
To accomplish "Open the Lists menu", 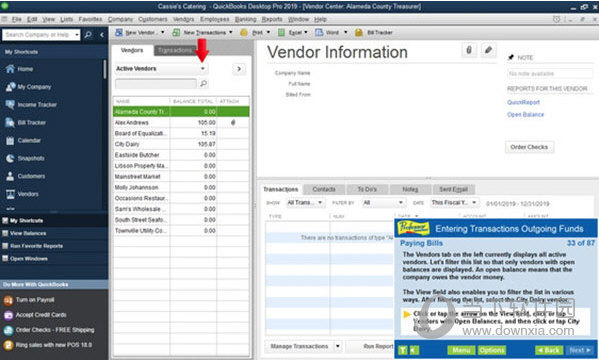I will point(66,19).
